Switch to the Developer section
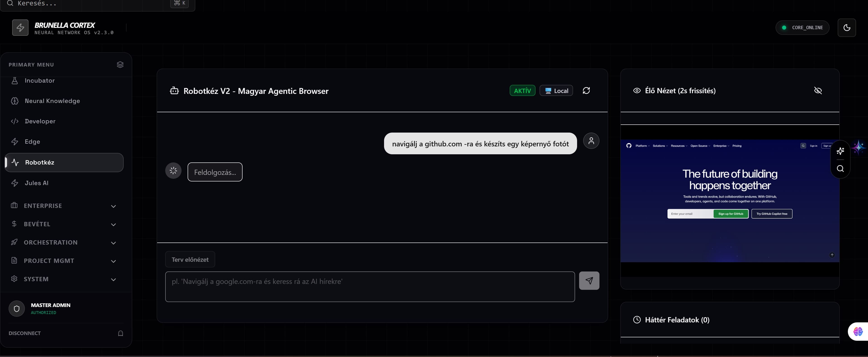Viewport: 868px width, 357px height. 40,121
